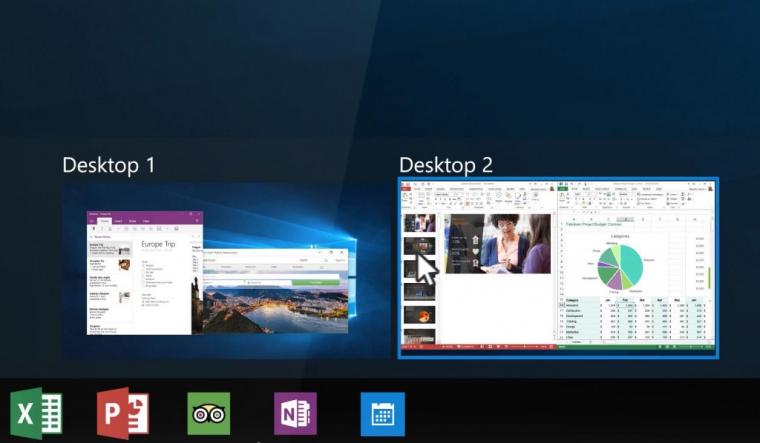Click the "Desktop 2" label text
The image size is (760, 443).
(x=446, y=165)
